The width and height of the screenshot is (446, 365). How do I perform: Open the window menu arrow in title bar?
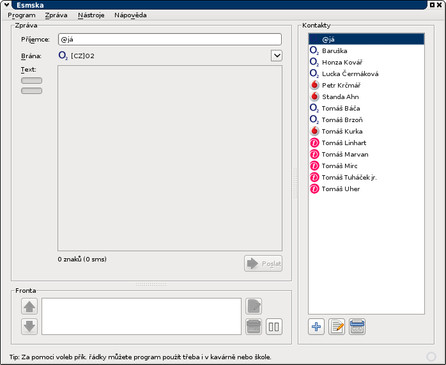tap(6, 5)
